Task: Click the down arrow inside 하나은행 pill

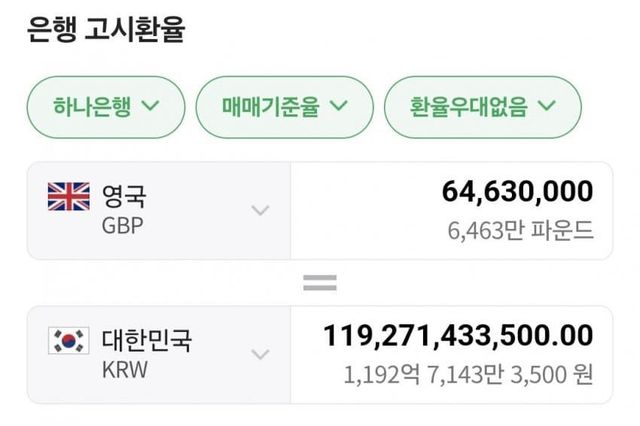Action: [151, 104]
